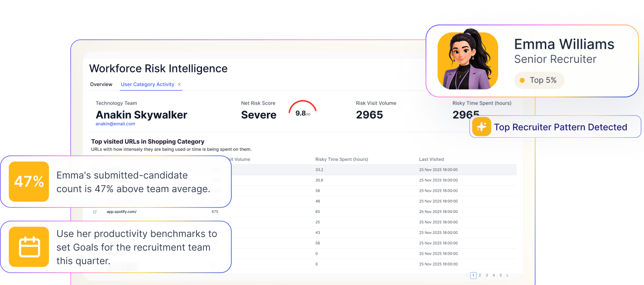Image resolution: width=644 pixels, height=285 pixels.
Task: Click the productivity benchmarks recommendation card text
Action: pos(137,247)
